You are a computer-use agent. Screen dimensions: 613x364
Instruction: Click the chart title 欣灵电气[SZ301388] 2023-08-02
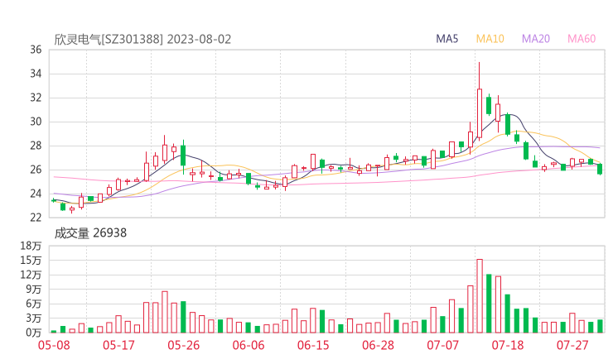[142, 39]
